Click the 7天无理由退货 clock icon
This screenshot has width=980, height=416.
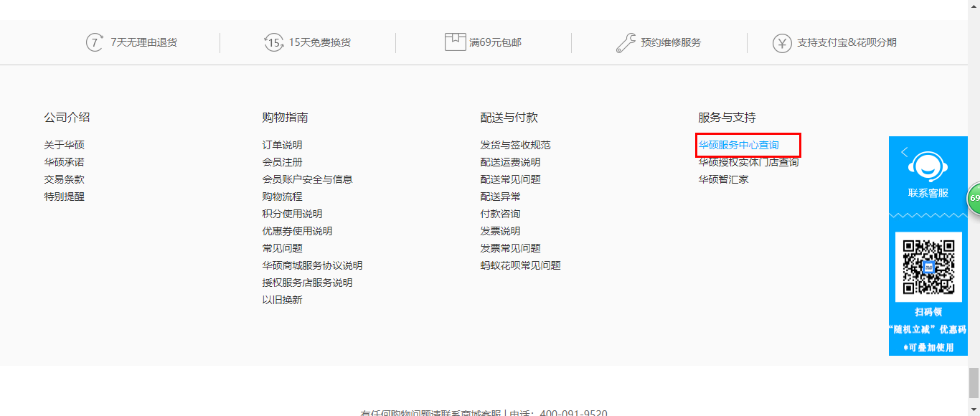[x=94, y=42]
